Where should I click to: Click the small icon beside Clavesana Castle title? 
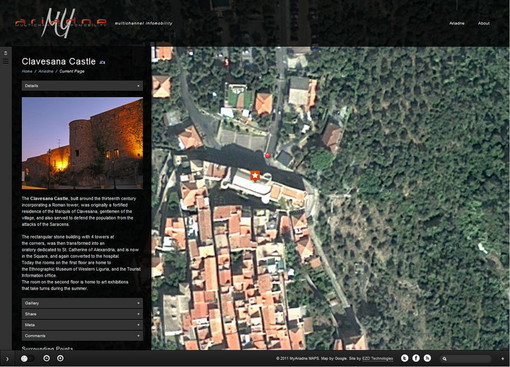click(x=102, y=62)
